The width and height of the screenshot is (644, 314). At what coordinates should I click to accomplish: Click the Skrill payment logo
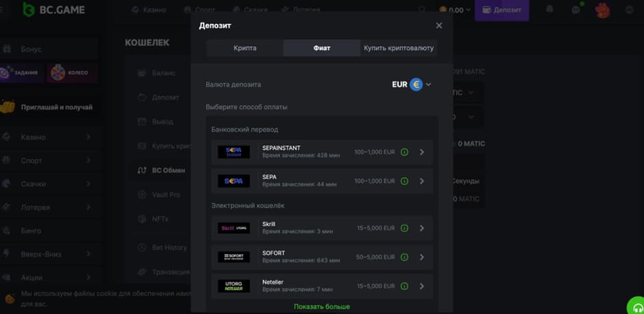point(234,228)
